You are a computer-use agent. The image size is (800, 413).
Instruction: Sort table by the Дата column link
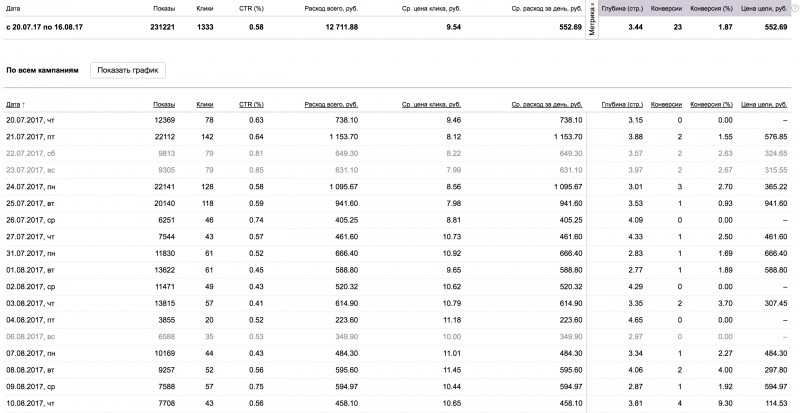pos(13,104)
